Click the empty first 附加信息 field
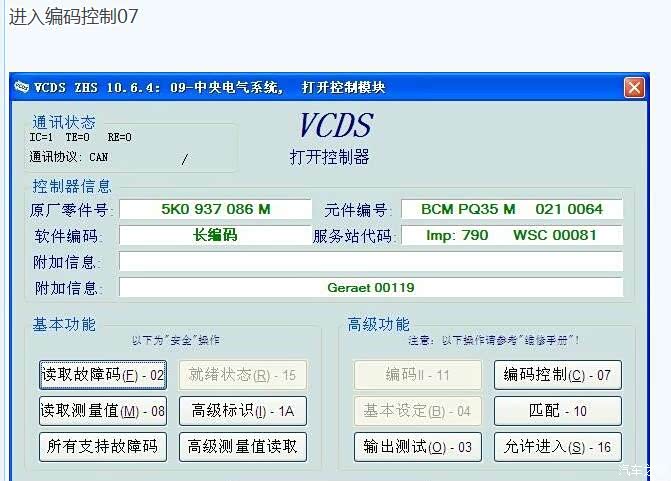 (371, 261)
